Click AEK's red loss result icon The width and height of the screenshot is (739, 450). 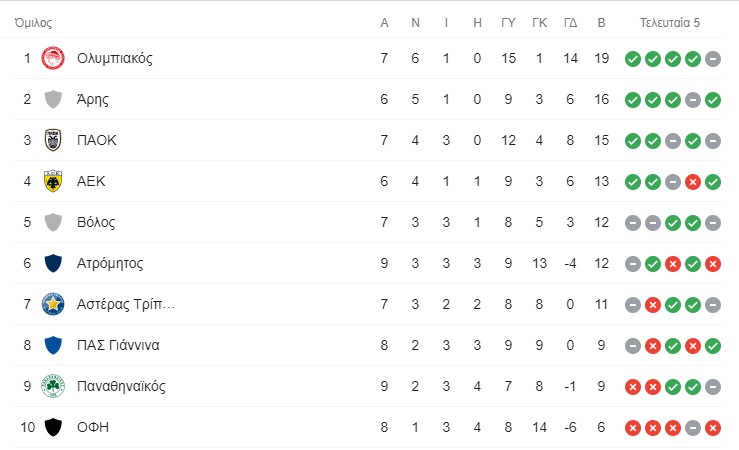point(692,182)
